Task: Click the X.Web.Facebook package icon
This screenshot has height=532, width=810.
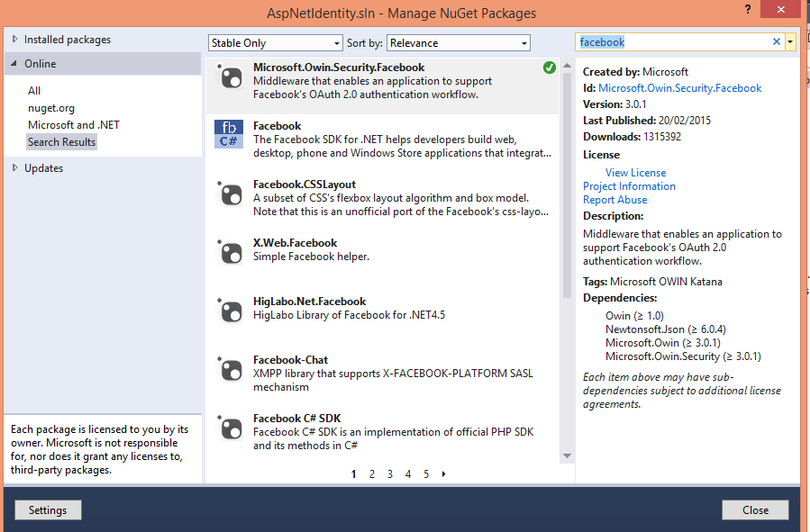Action: (230, 253)
